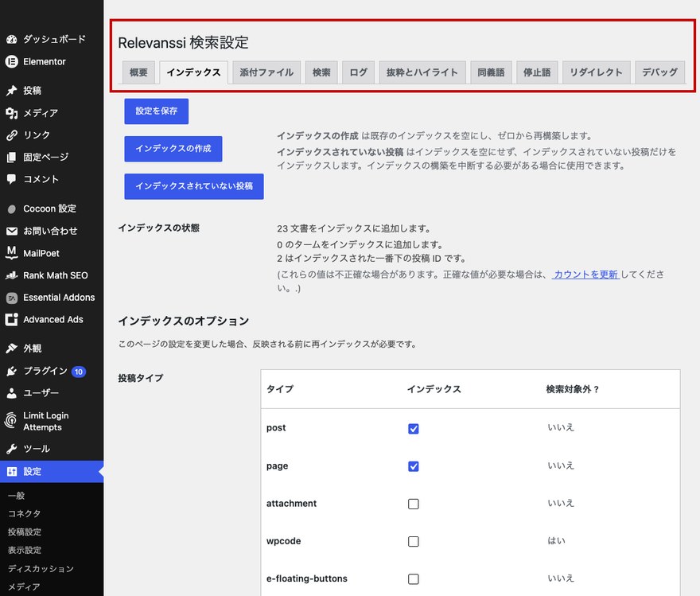Uncheck the page index checkbox
The height and width of the screenshot is (596, 700).
point(414,466)
